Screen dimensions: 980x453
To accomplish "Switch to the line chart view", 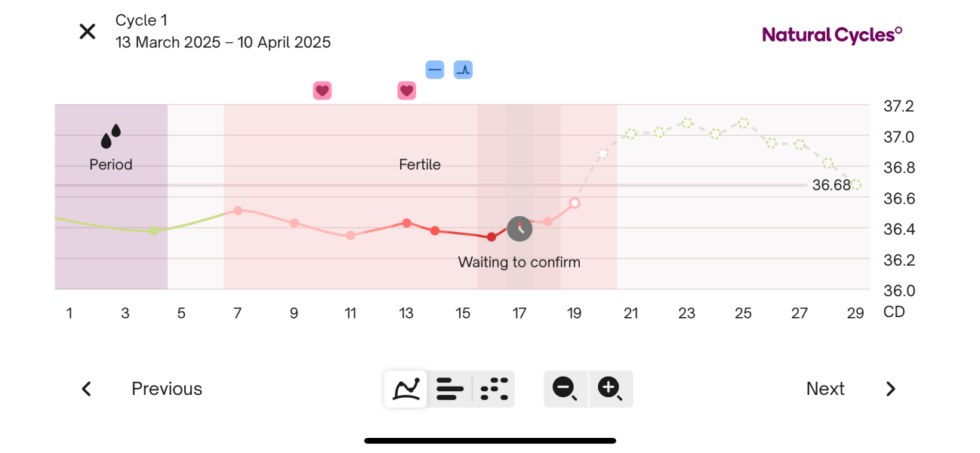I will pos(406,389).
